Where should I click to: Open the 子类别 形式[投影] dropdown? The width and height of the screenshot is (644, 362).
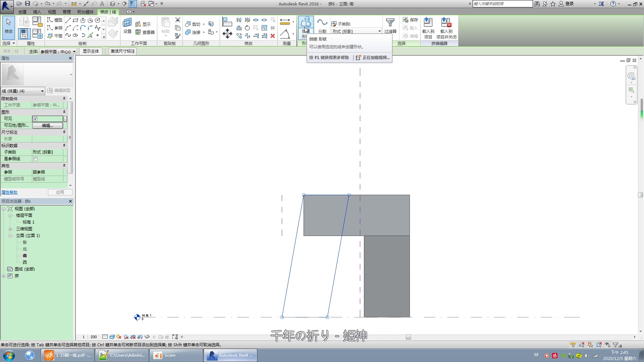(x=379, y=31)
